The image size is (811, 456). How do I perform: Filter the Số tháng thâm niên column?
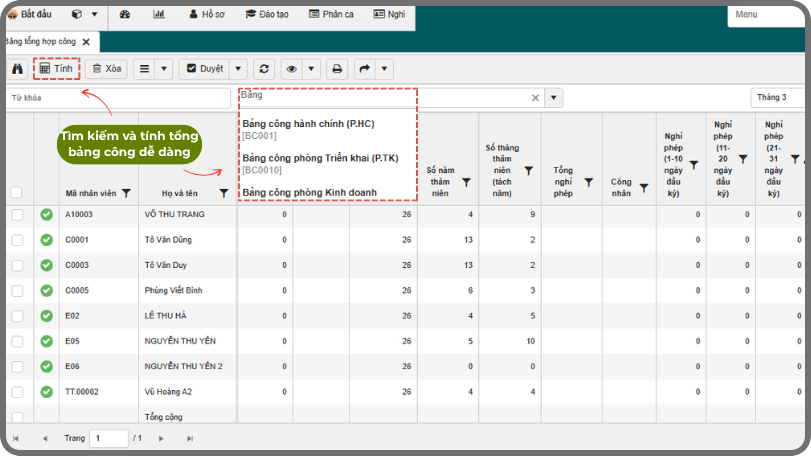[529, 171]
